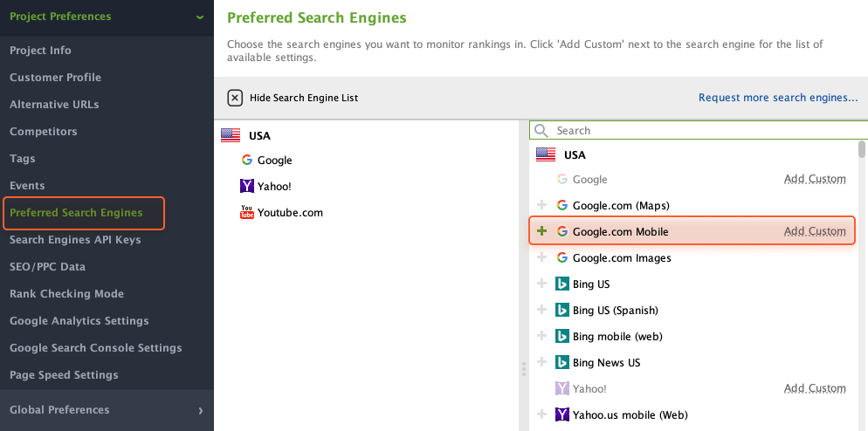Click the Yahoo logo of Yahoo.us mobile (Web) row

point(562,414)
